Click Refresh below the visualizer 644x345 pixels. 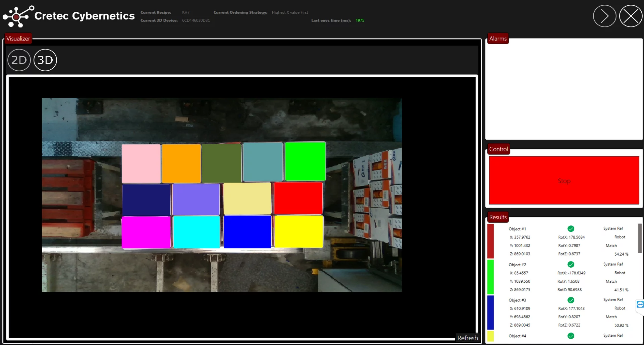click(467, 338)
